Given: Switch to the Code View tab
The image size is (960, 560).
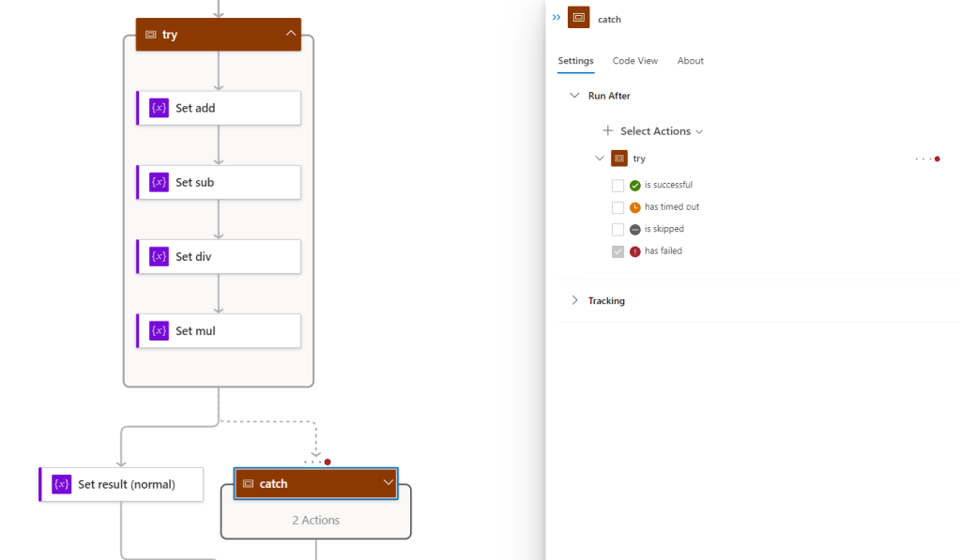Looking at the screenshot, I should click(x=635, y=61).
